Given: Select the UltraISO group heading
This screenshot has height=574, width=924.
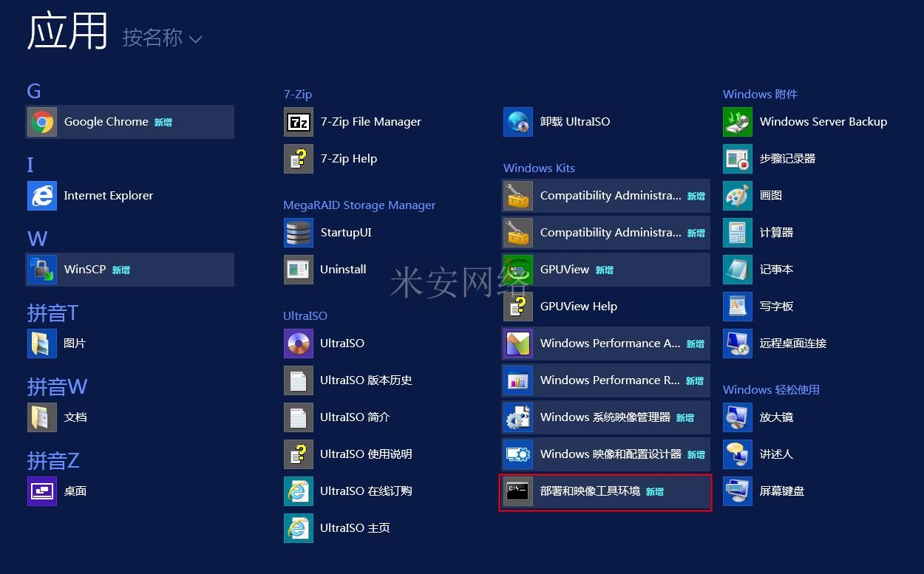Looking at the screenshot, I should 305,316.
